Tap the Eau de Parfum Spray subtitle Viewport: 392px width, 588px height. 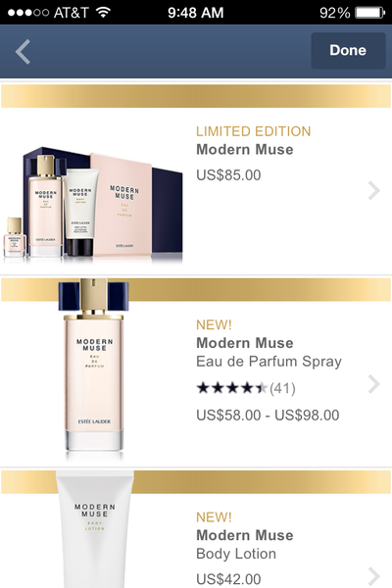[269, 362]
